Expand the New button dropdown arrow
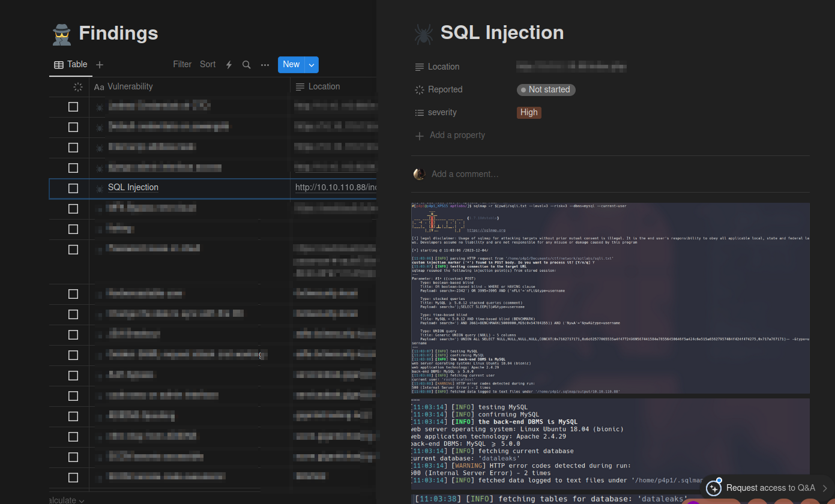 [x=311, y=65]
